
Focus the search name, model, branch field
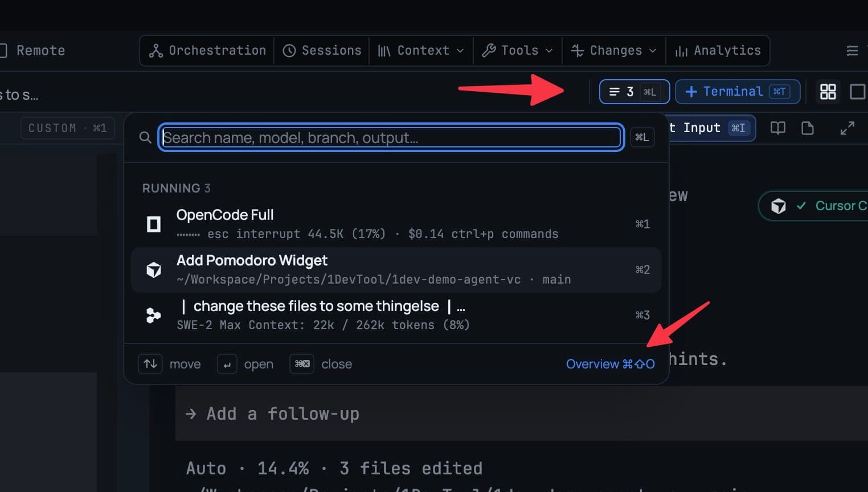(x=391, y=137)
